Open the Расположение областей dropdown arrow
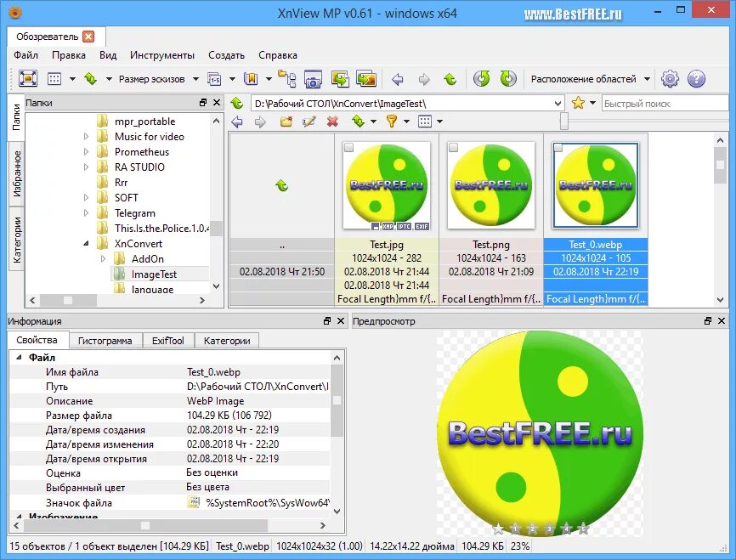 648,79
